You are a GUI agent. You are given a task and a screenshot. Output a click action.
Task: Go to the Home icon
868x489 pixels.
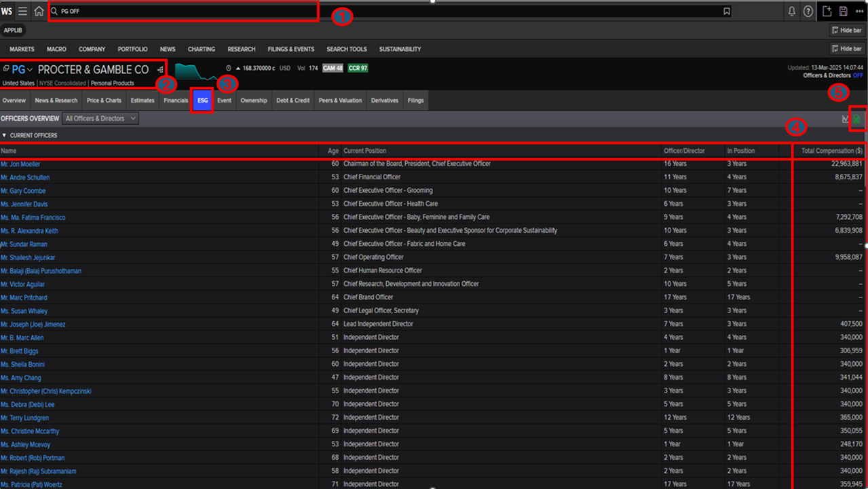39,11
